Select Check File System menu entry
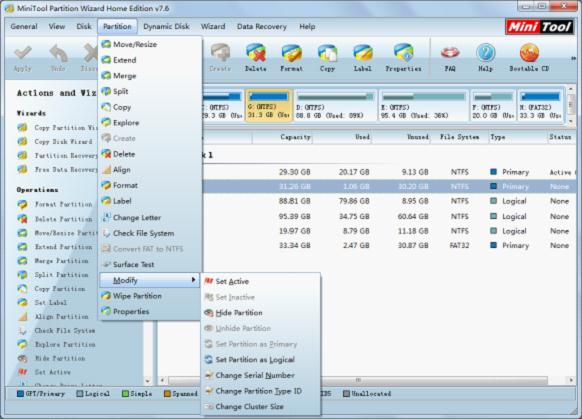 (x=150, y=233)
